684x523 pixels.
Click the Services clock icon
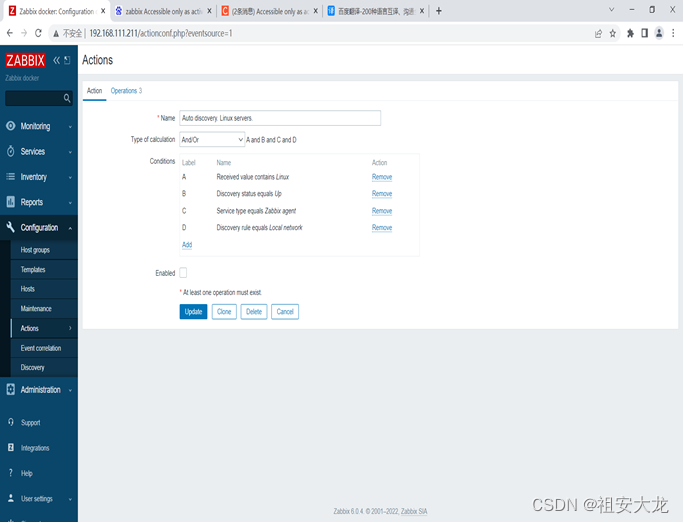click(11, 151)
